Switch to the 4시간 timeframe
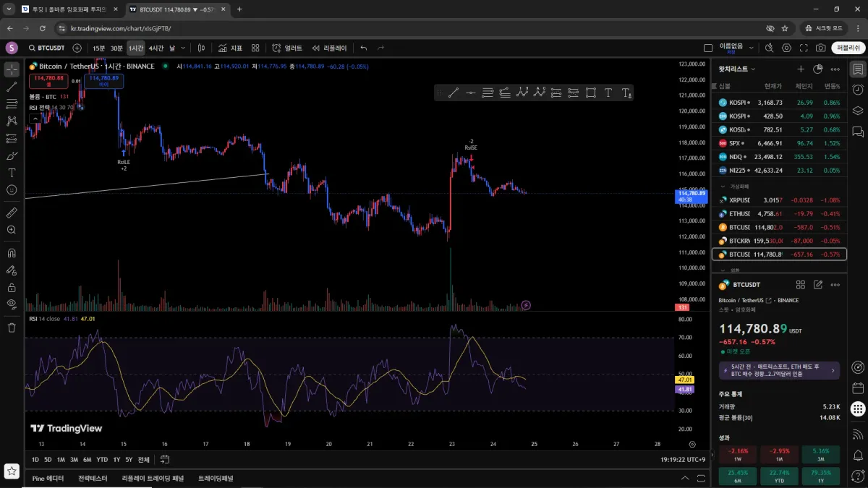This screenshot has height=488, width=868. click(156, 48)
